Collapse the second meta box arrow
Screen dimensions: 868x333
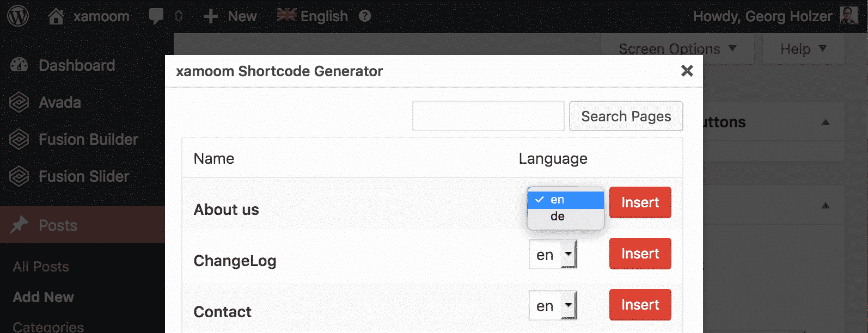(826, 206)
